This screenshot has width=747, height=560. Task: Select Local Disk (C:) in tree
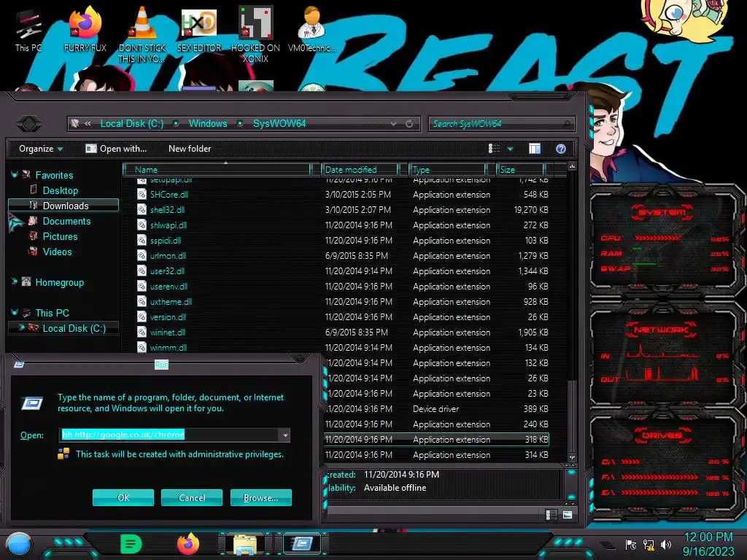click(x=74, y=328)
